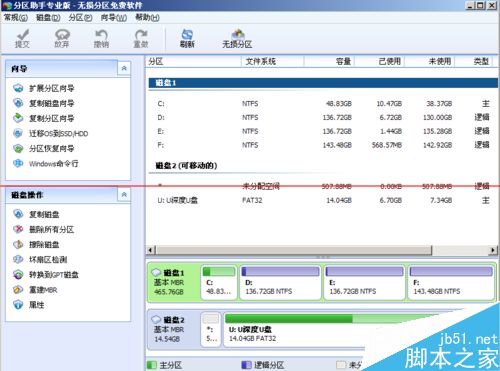
Task: Click the FAT32 file system cell
Action: click(252, 200)
